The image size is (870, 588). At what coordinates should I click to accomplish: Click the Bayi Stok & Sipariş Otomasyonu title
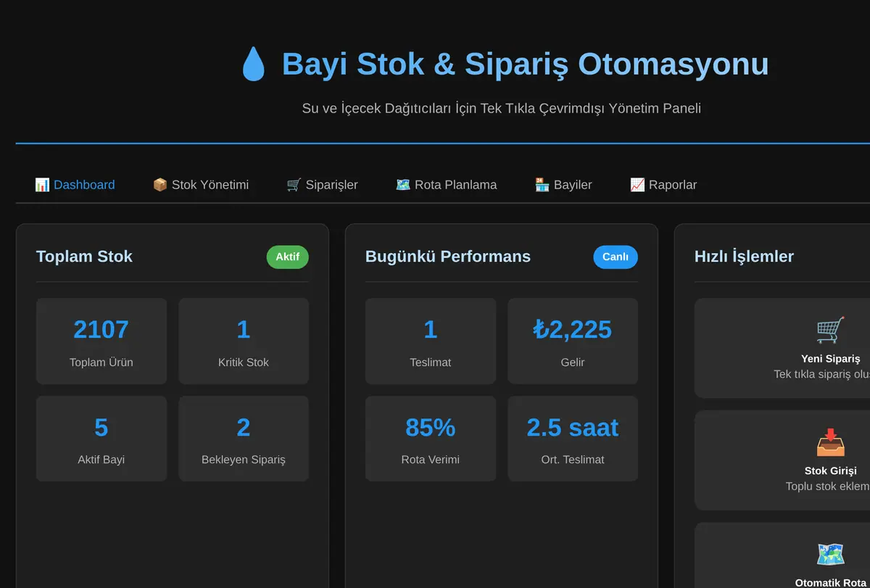point(525,64)
